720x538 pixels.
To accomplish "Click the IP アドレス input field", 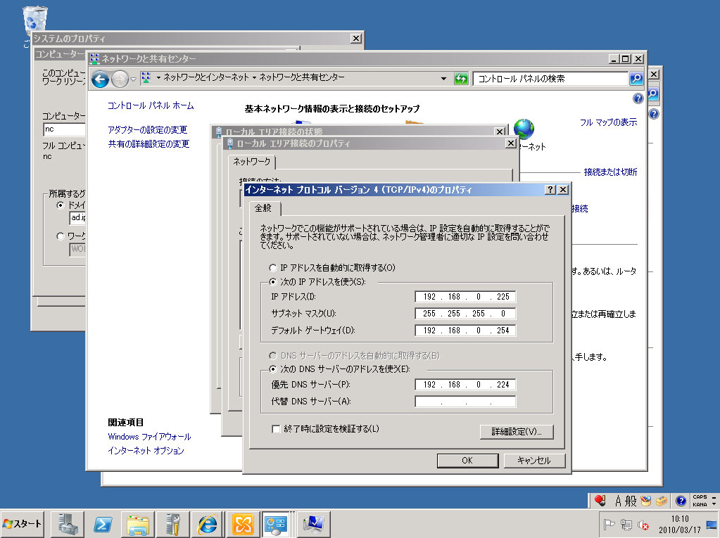I will [x=465, y=297].
